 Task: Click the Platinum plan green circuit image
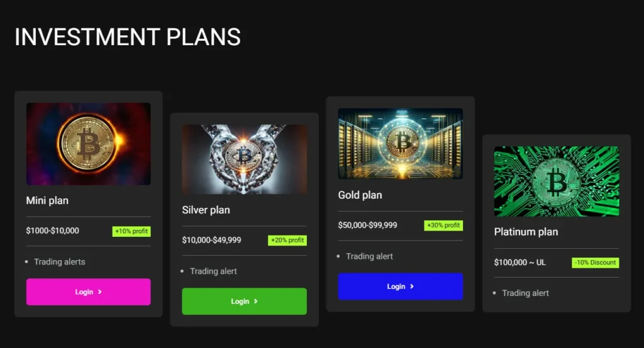click(x=556, y=182)
